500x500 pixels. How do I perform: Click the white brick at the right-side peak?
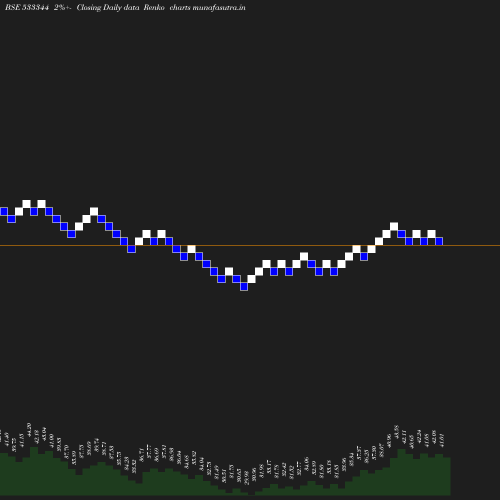click(394, 226)
